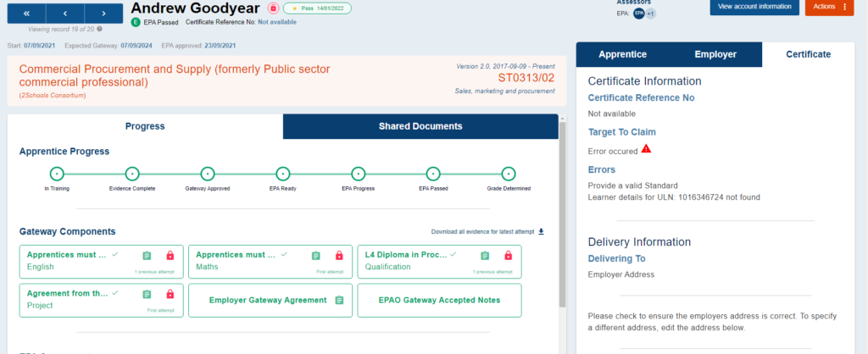868x354 pixels.
Task: Click the help icon next to record count
Action: [100, 29]
